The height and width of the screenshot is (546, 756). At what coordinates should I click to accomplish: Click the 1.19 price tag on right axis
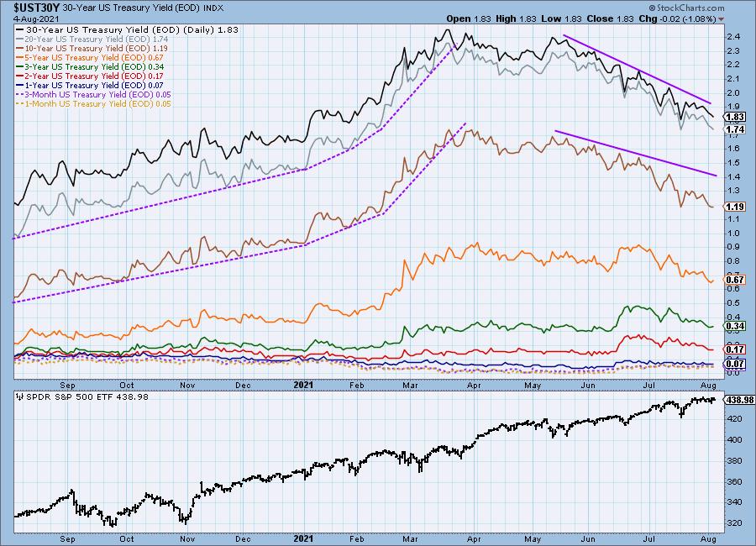coord(734,207)
